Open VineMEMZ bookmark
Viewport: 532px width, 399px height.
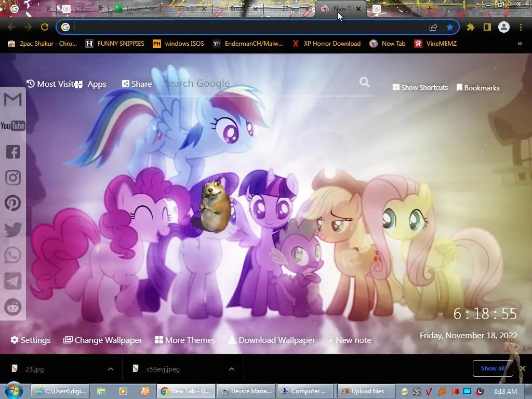click(436, 44)
